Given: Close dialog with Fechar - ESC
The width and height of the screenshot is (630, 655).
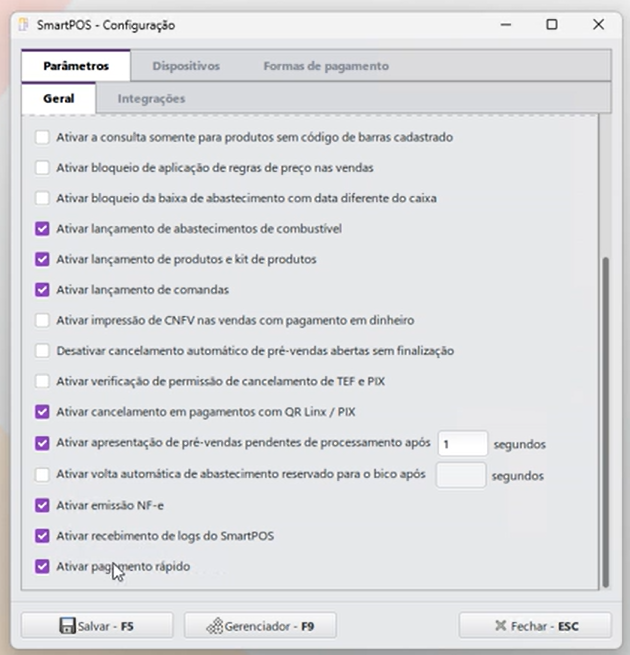Looking at the screenshot, I should pyautogui.click(x=535, y=626).
